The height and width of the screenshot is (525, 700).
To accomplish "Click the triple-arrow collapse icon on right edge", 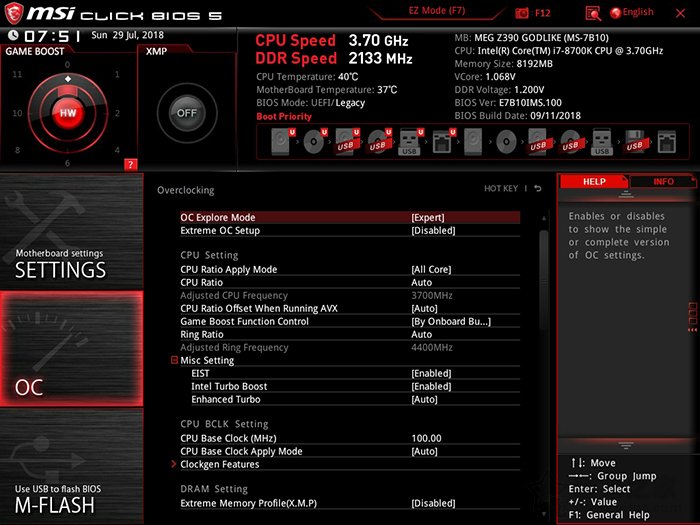I will (692, 330).
